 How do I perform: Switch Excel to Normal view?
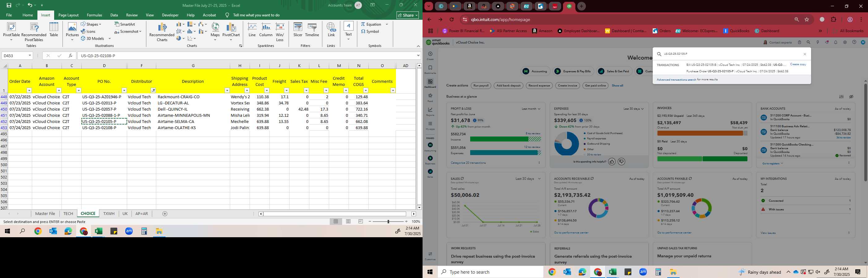(x=336, y=221)
